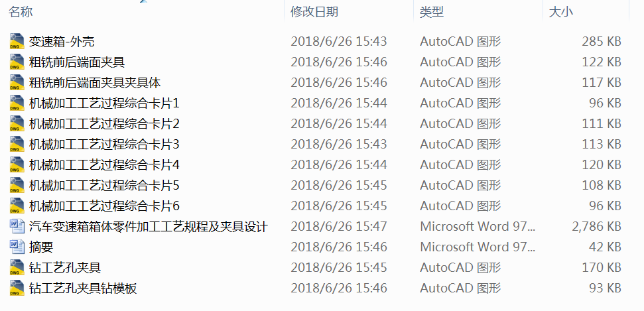Screen dimensions: 644x311
Task: Click the DWG icon for 钻工艺孔夹具钻模板
Action: click(x=17, y=288)
